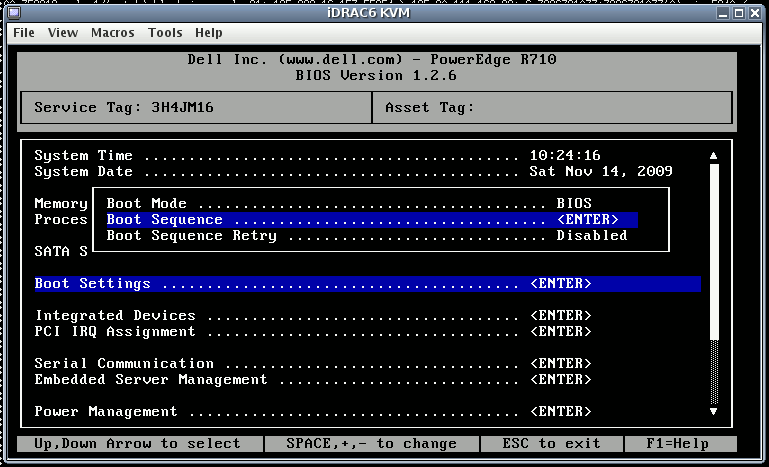Click the ESC to exit hint

[551, 444]
